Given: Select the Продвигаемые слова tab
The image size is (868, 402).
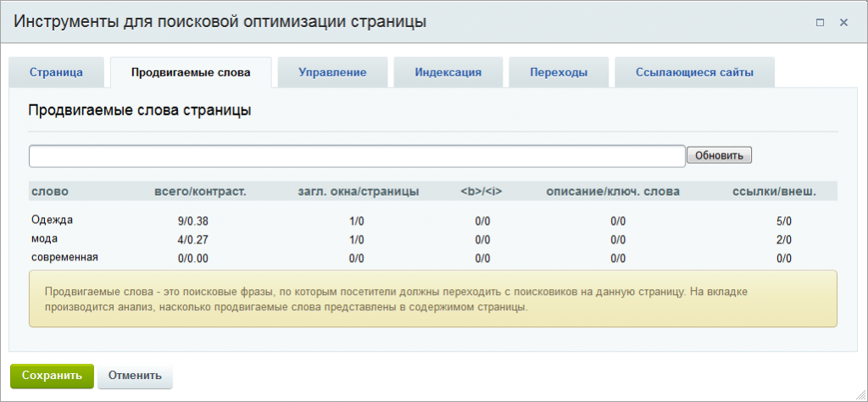Looking at the screenshot, I should coord(191,72).
